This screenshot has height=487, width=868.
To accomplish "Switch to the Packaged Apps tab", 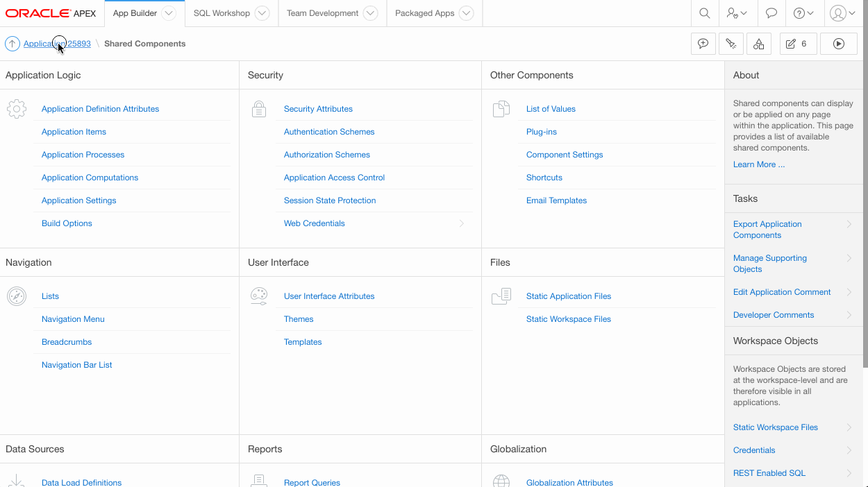I will 424,13.
